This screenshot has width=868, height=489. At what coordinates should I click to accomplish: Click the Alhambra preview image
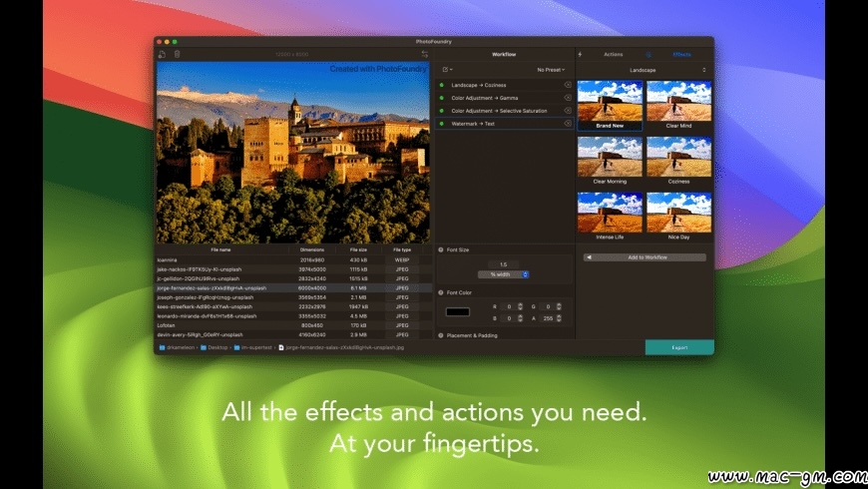click(293, 153)
